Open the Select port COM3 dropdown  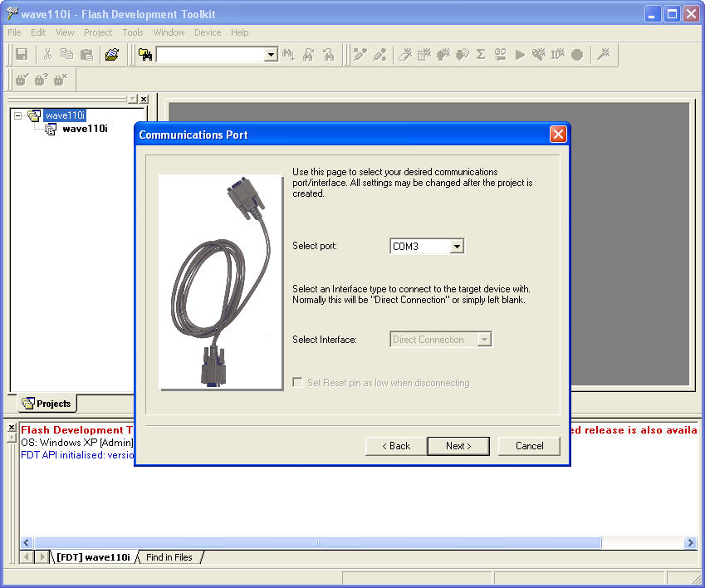tap(457, 247)
